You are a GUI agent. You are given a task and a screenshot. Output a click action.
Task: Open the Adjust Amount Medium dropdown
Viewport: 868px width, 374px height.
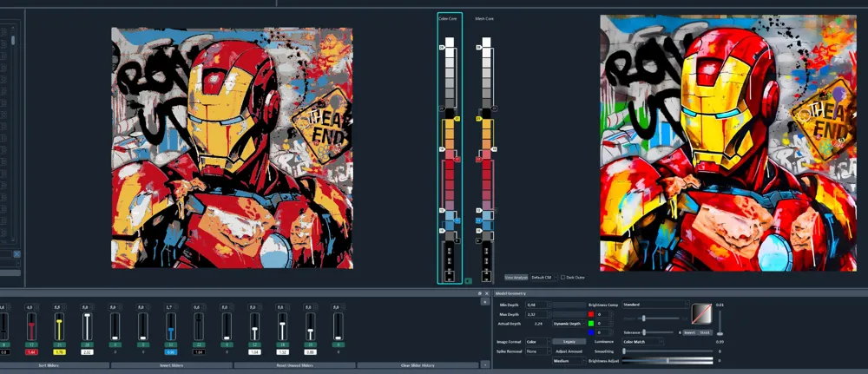[x=569, y=361]
